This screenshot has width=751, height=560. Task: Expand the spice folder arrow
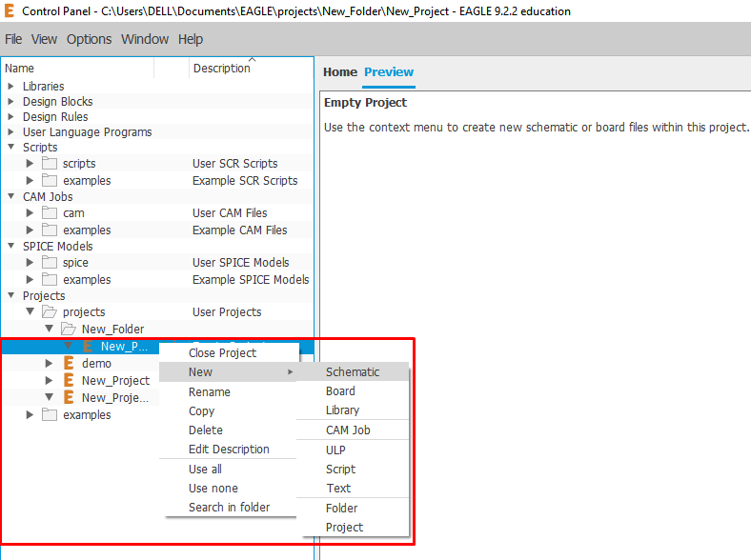(x=30, y=262)
